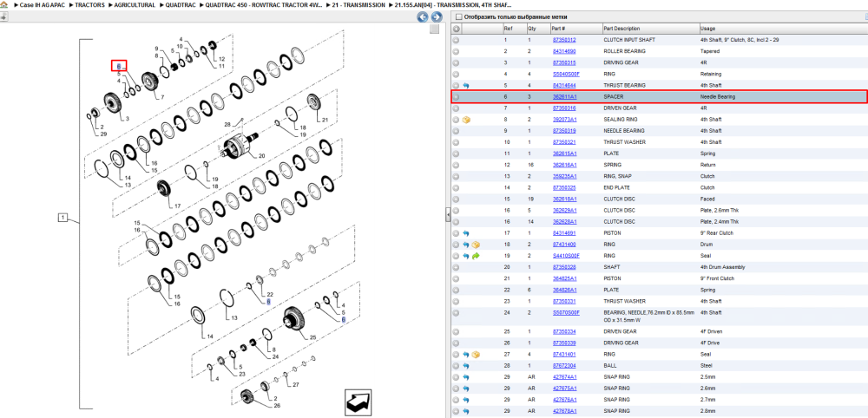Viewport: 868px width, 418px height.
Task: Click boxed callout 1 beside the diagram
Action: point(63,219)
